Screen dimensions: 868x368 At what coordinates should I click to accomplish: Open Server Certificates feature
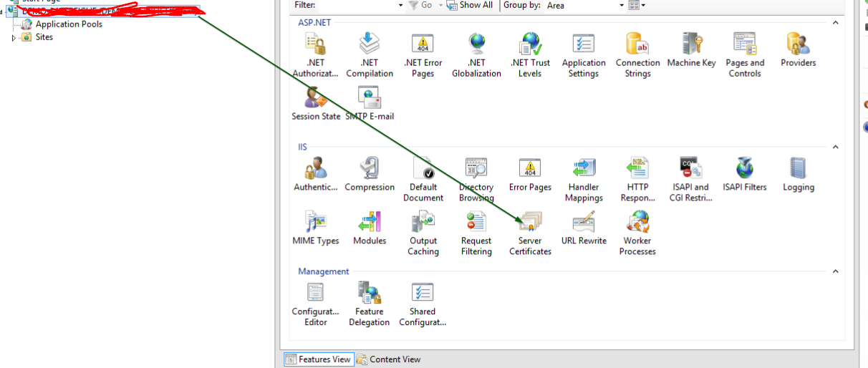tap(530, 233)
